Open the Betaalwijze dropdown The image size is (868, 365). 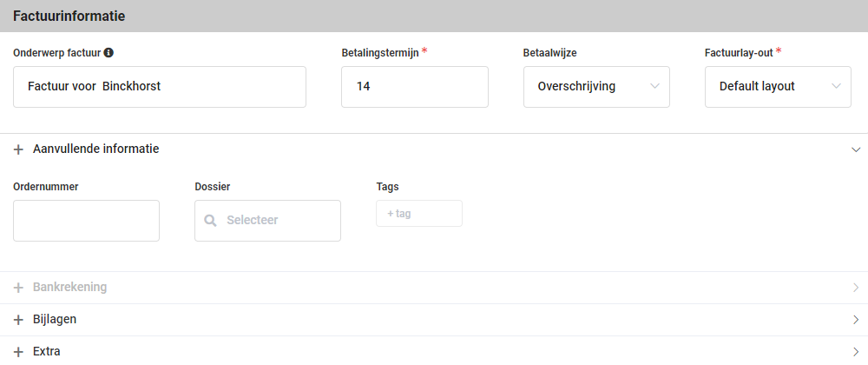pos(596,87)
